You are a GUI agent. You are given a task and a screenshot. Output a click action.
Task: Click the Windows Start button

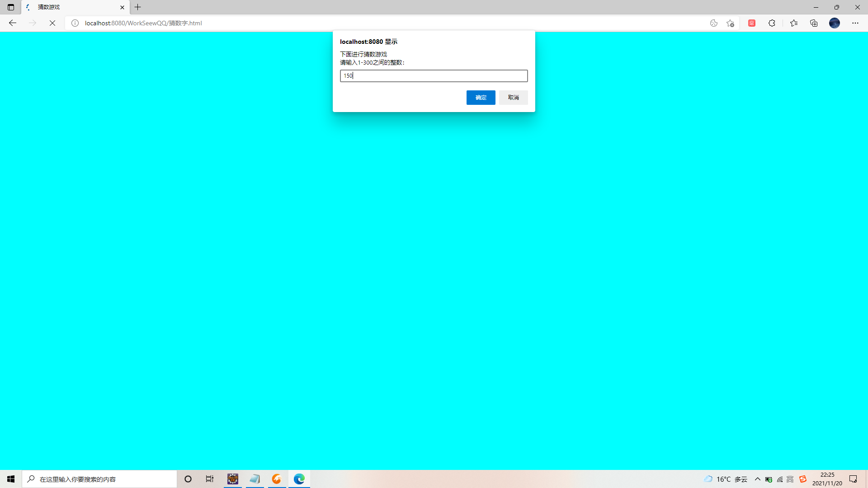11,479
